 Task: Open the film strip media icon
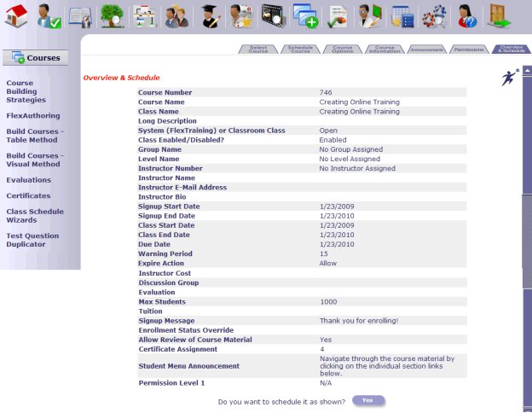[274, 16]
